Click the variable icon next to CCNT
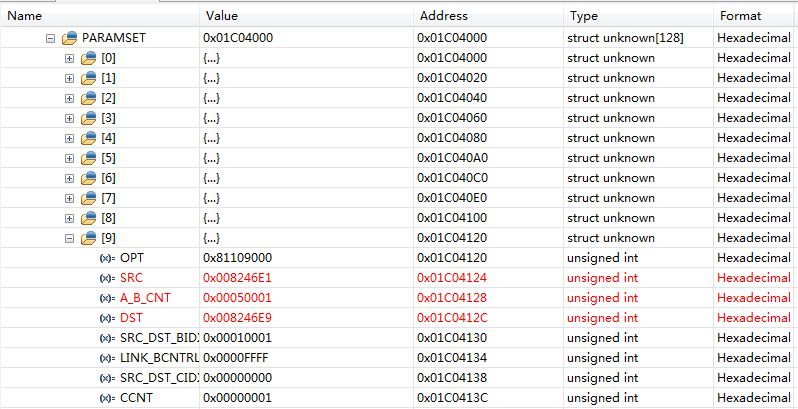This screenshot has height=409, width=798. coord(107,398)
